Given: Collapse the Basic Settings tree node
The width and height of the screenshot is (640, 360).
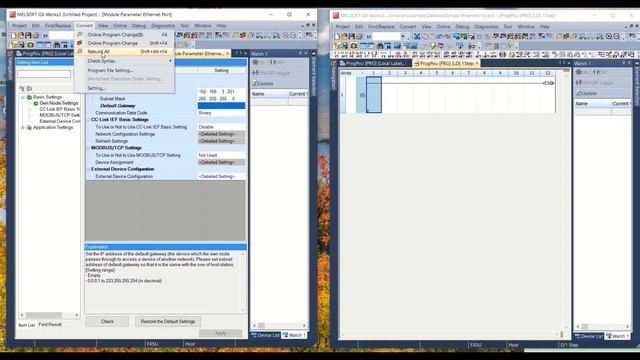Looking at the screenshot, I should (x=23, y=97).
